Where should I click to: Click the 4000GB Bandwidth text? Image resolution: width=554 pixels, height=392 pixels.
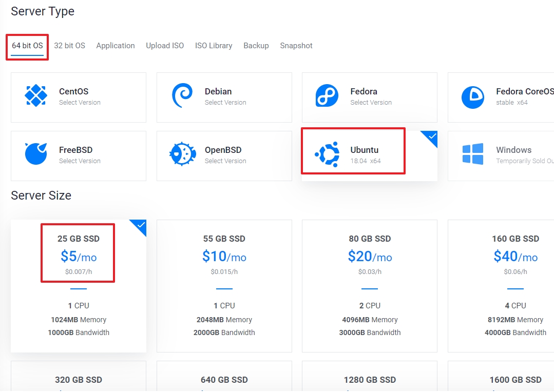click(515, 332)
